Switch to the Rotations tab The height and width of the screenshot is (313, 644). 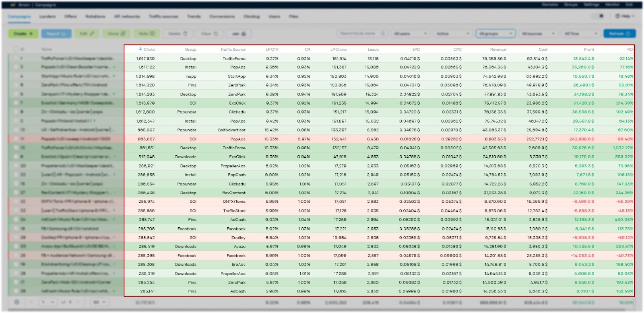(x=95, y=16)
